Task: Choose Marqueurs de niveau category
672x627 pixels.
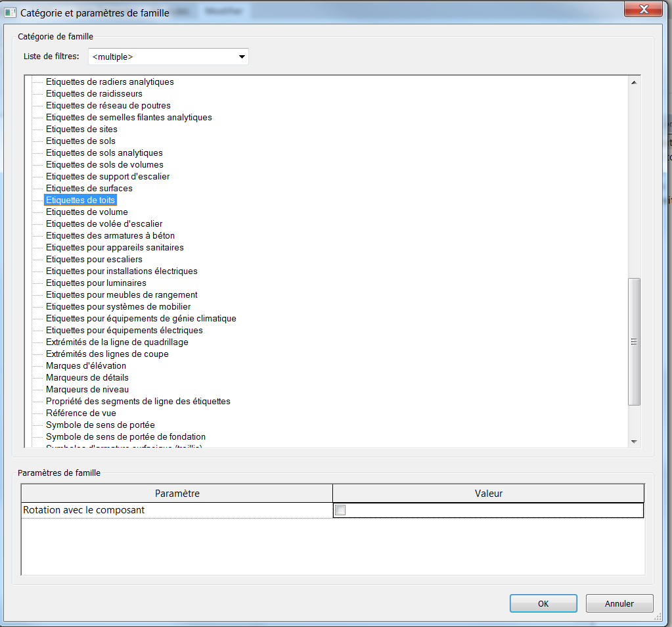Action: point(87,390)
